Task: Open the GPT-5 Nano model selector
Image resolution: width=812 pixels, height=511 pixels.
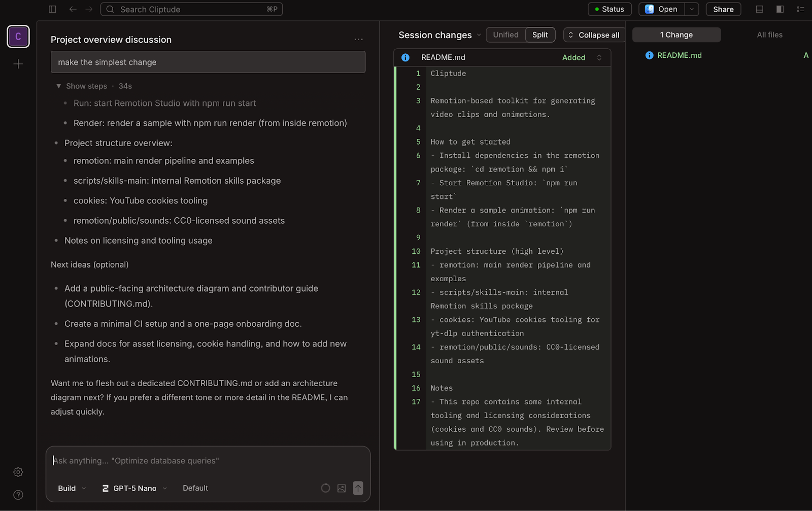Action: (x=134, y=488)
